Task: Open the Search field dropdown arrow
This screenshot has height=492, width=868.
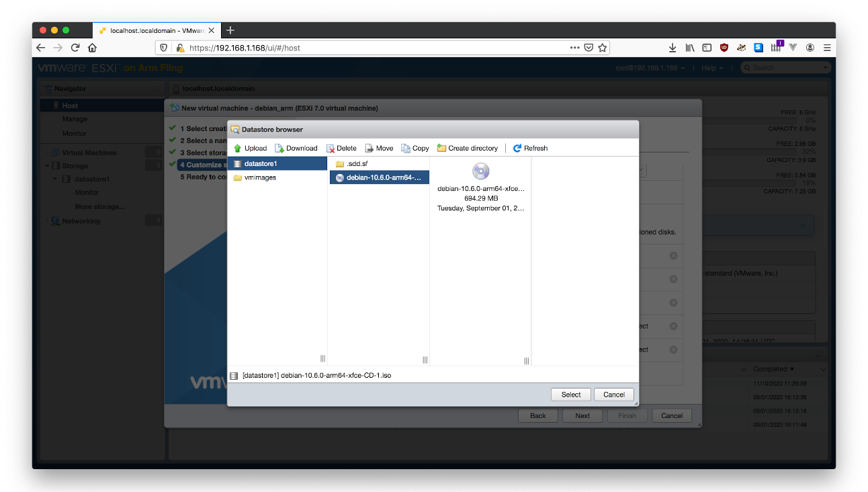Action: pos(826,68)
